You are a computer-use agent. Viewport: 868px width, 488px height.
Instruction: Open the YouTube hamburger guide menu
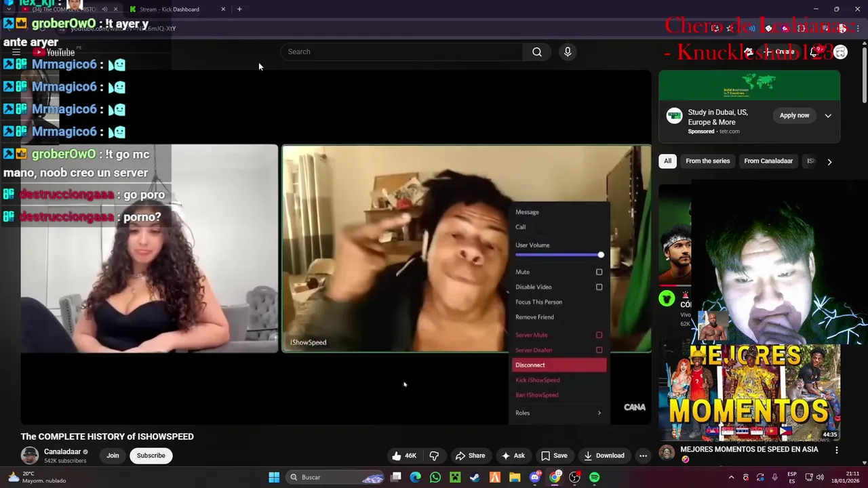coord(16,52)
